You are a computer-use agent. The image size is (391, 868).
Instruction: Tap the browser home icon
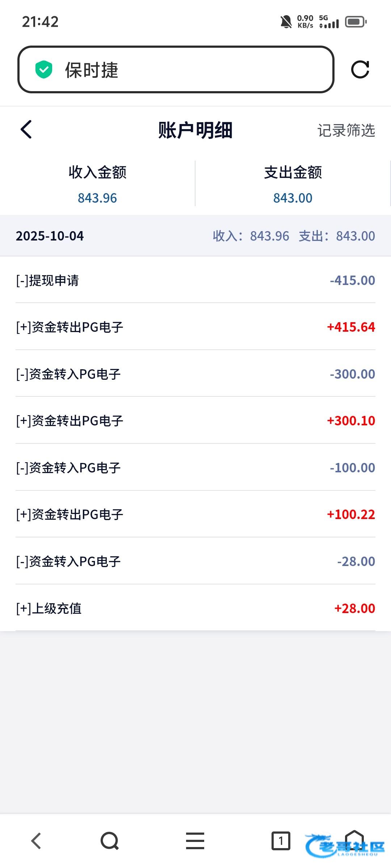click(x=354, y=838)
